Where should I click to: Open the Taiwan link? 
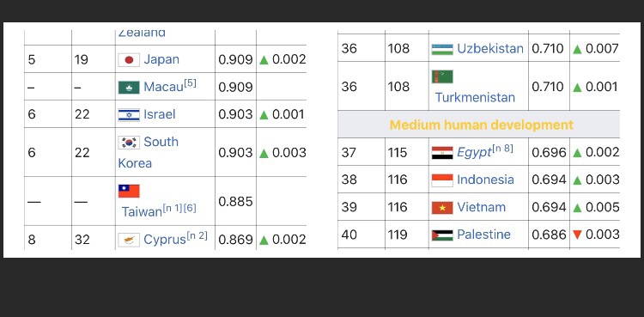click(x=142, y=211)
